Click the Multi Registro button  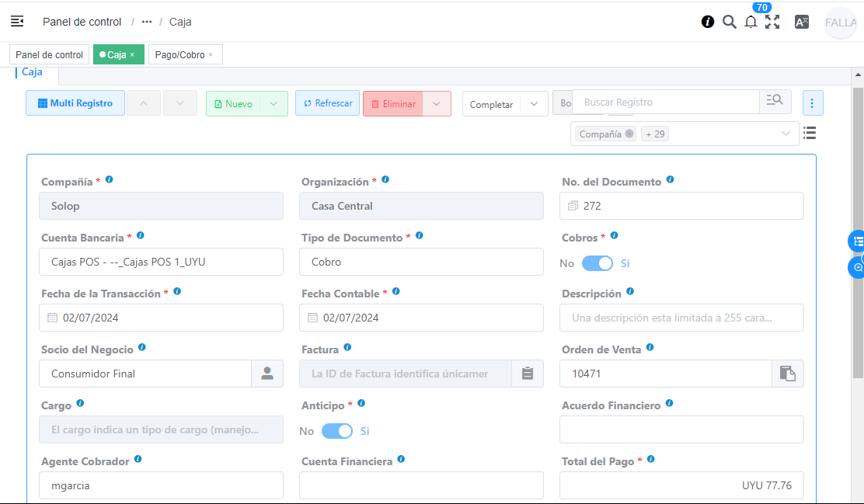coord(75,103)
